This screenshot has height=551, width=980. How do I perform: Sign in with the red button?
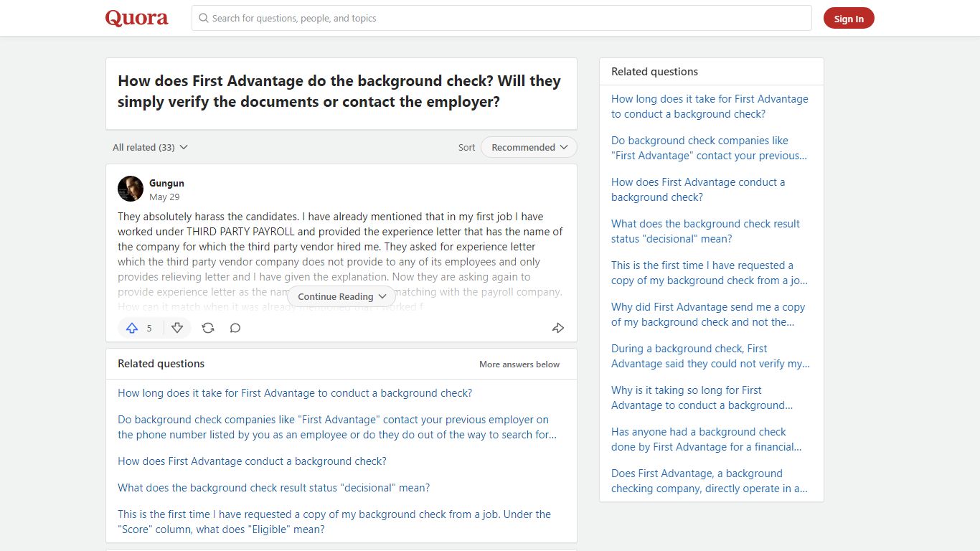(849, 19)
